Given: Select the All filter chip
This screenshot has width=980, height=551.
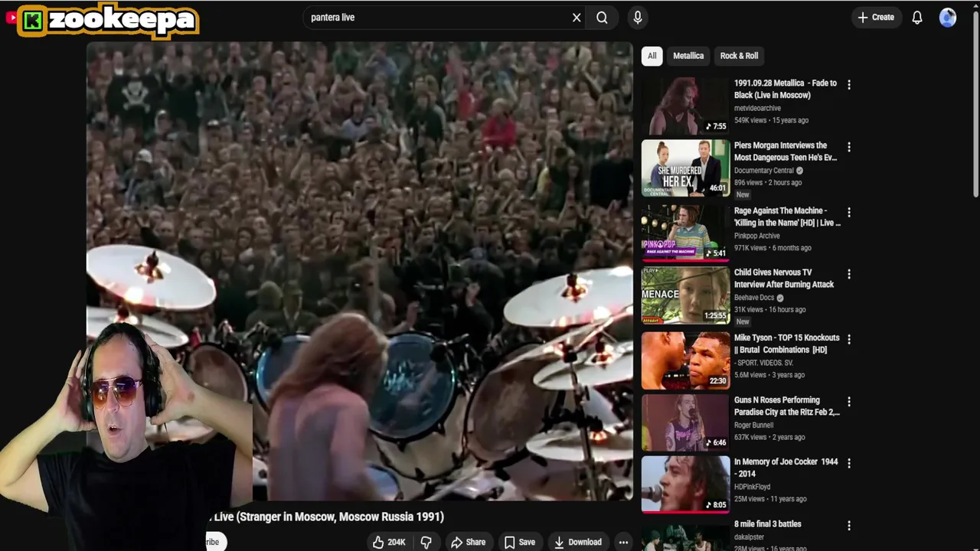Looking at the screenshot, I should tap(652, 56).
